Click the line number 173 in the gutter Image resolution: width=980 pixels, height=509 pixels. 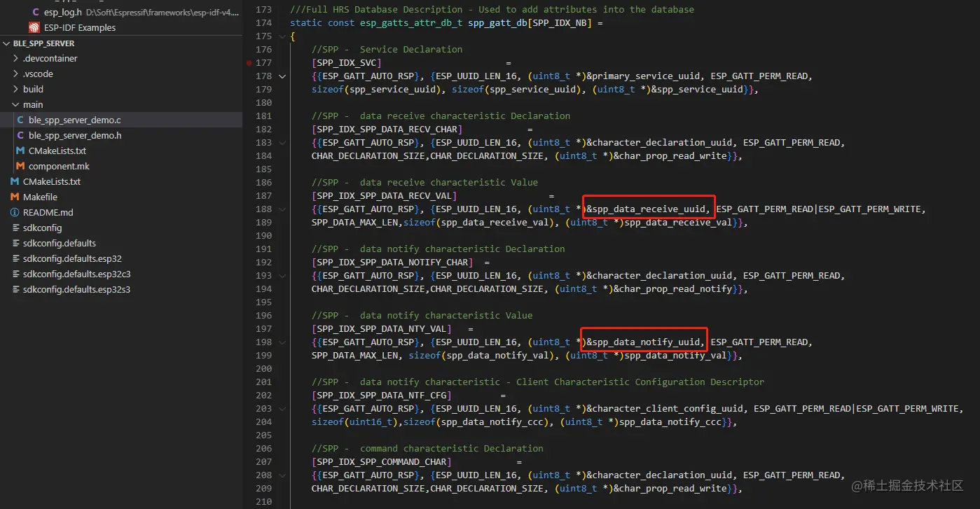point(263,10)
